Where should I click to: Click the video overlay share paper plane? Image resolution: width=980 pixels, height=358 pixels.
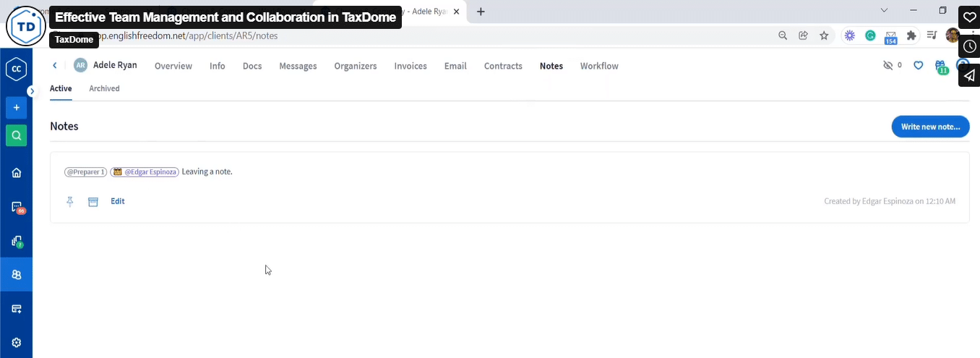969,75
